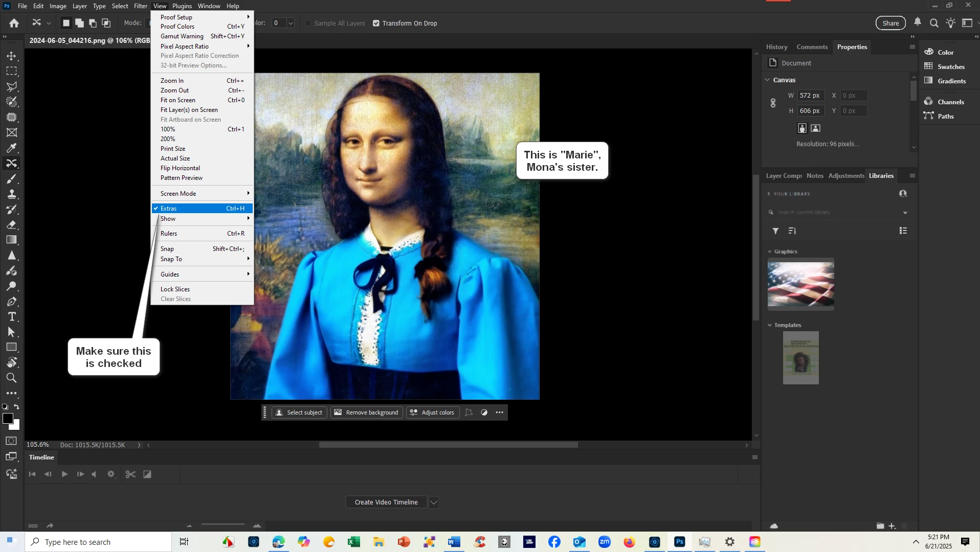Select the Polygonal Lasso tool
This screenshot has width=980, height=552.
(x=12, y=86)
